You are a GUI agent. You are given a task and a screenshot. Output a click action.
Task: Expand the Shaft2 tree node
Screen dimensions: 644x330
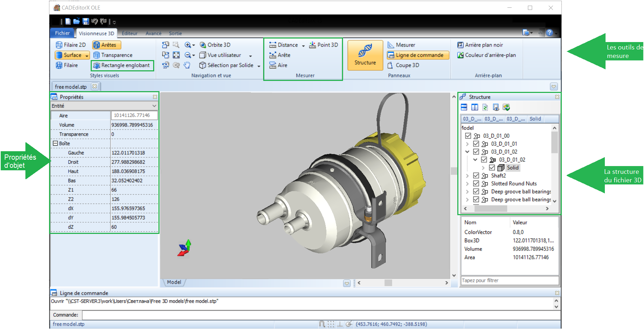(x=467, y=176)
